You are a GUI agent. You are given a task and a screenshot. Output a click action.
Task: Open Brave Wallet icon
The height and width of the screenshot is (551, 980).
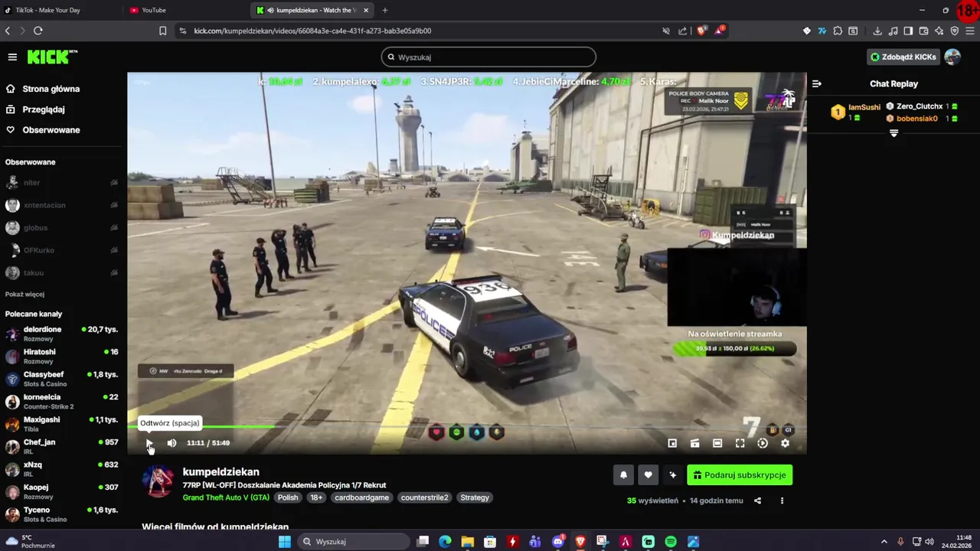point(923,31)
